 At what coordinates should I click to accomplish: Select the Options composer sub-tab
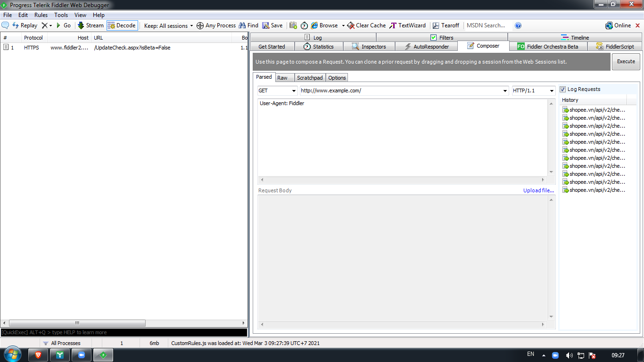tap(337, 78)
